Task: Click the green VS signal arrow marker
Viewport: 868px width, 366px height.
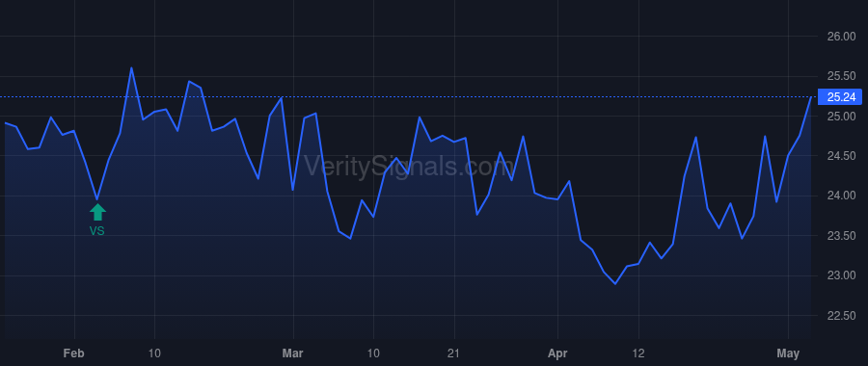Action: click(97, 212)
